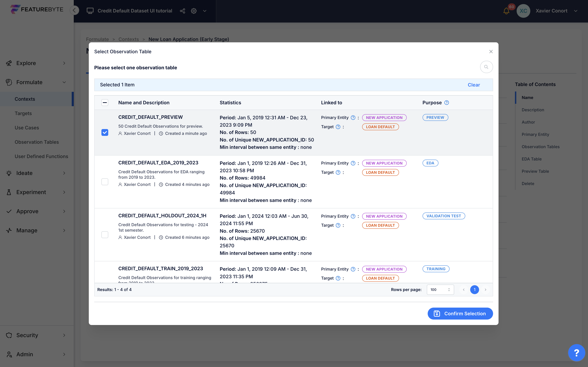588x367 pixels.
Task: Click Primary Entity help icon in EDA_2019_2023 row
Action: pyautogui.click(x=353, y=163)
